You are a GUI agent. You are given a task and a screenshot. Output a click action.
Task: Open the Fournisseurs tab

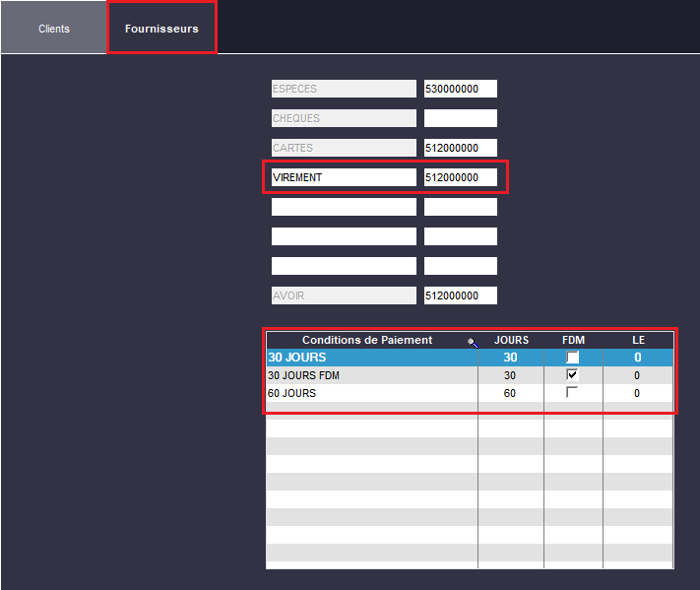tap(161, 29)
